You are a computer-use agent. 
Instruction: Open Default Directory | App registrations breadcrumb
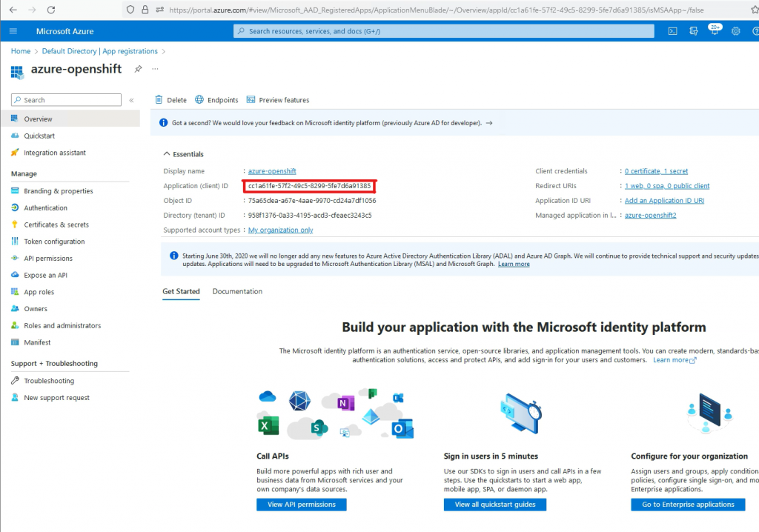click(x=100, y=51)
